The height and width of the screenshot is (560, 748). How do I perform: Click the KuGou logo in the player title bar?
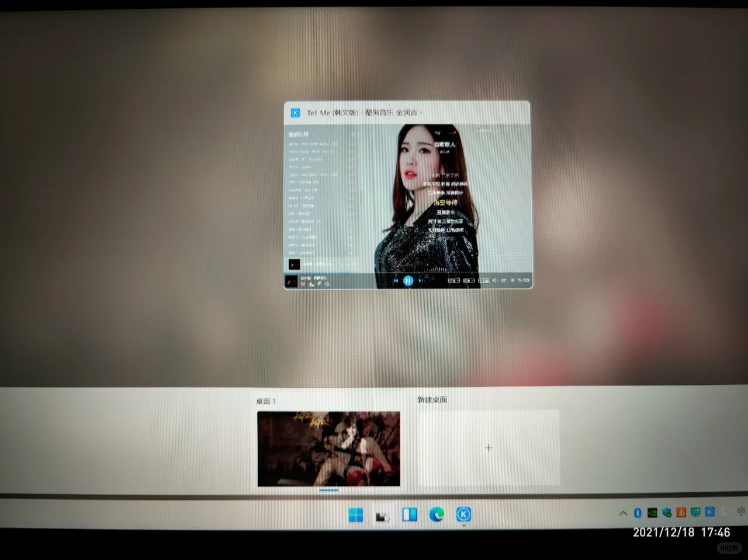pos(295,113)
